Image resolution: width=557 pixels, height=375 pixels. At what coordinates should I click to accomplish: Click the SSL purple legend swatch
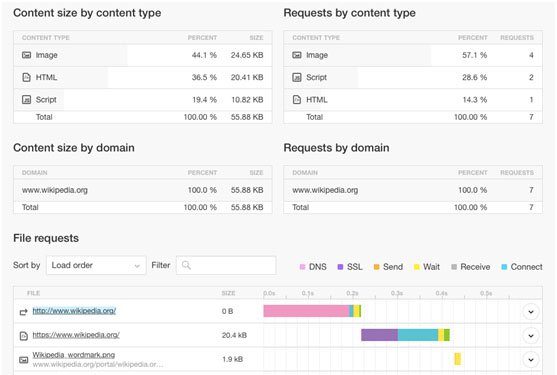click(340, 267)
